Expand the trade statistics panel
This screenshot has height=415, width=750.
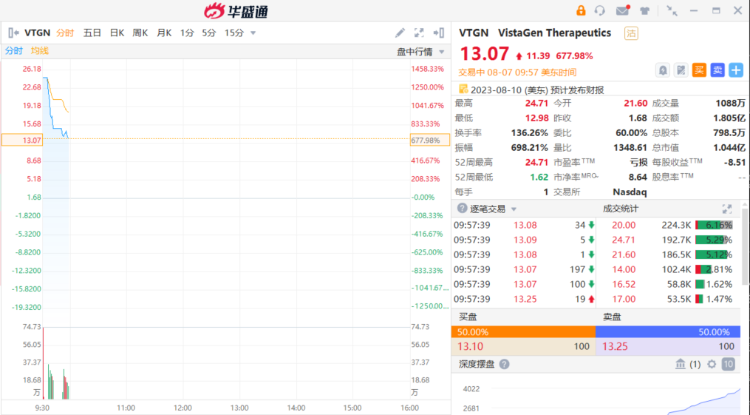coord(727,208)
